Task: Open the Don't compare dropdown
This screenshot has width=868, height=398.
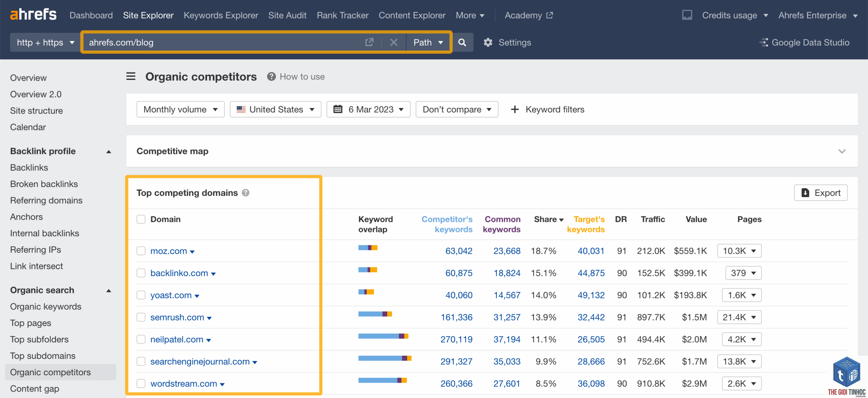Action: pos(457,109)
